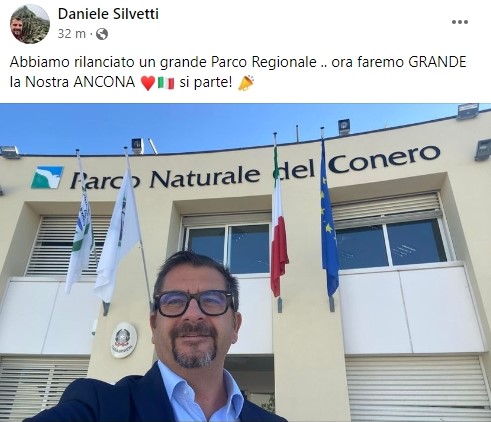Click the globe public audience icon
Viewport: 491px width, 422px height.
coord(102,34)
